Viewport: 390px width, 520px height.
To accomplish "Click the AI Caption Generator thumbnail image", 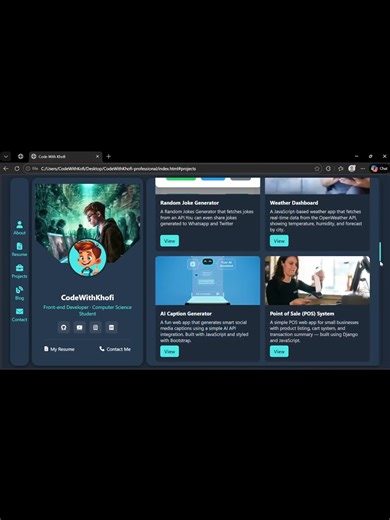I will 207,280.
